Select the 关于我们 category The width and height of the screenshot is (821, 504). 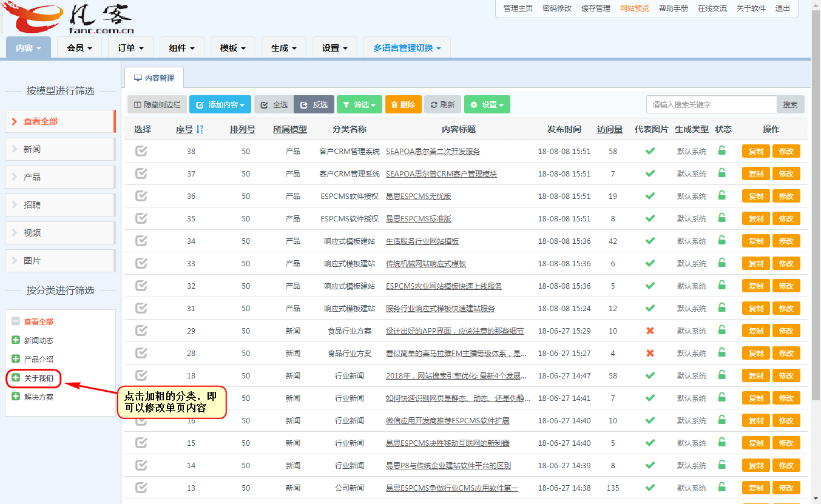(38, 378)
